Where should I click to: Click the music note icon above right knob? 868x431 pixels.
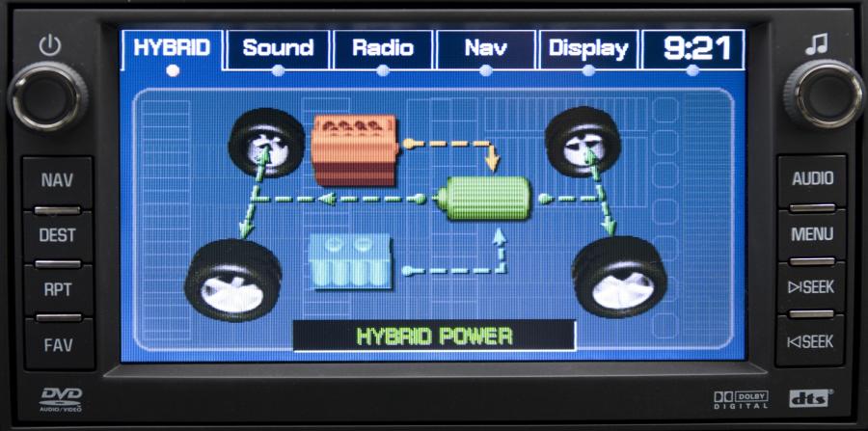tap(816, 43)
